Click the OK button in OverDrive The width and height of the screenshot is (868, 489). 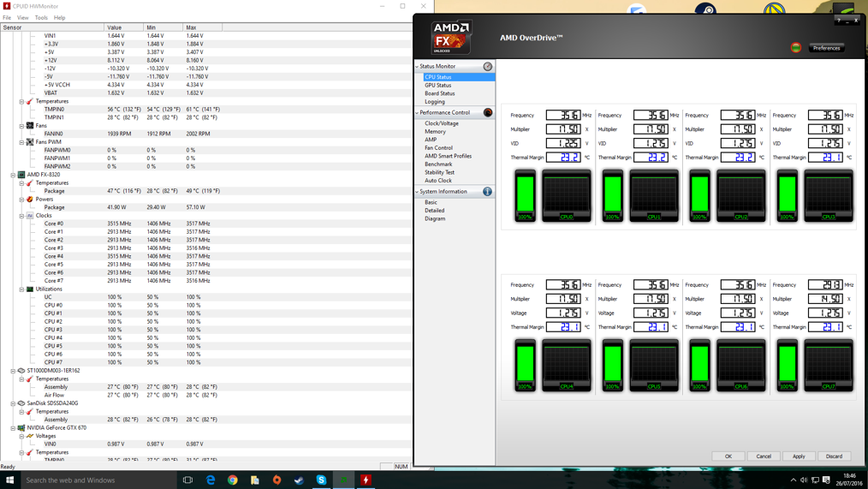click(x=728, y=456)
